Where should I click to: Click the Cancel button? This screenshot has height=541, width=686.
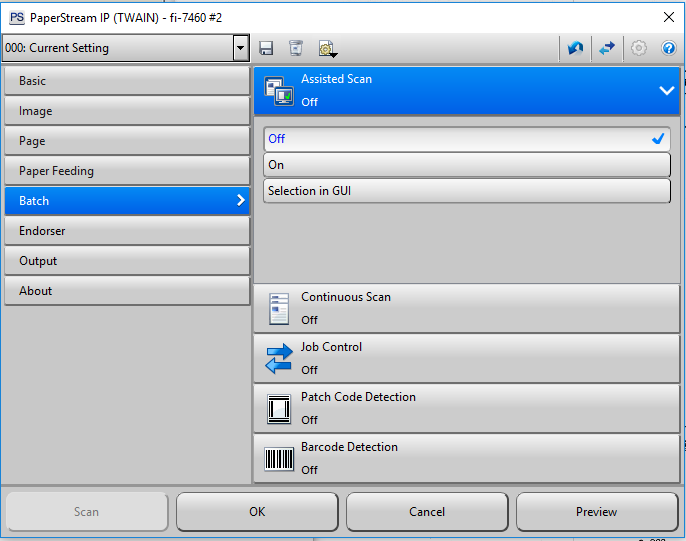pyautogui.click(x=427, y=512)
